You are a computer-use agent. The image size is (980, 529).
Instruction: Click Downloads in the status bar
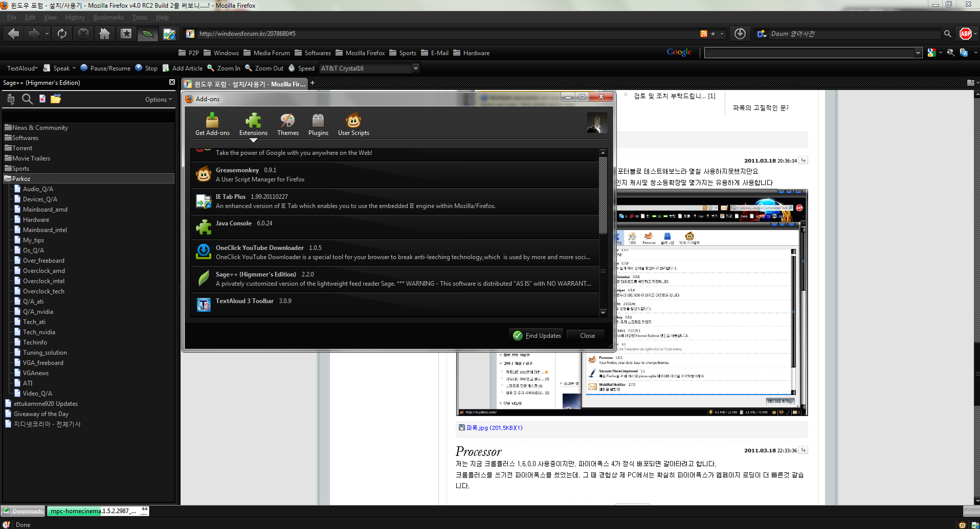coord(24,511)
